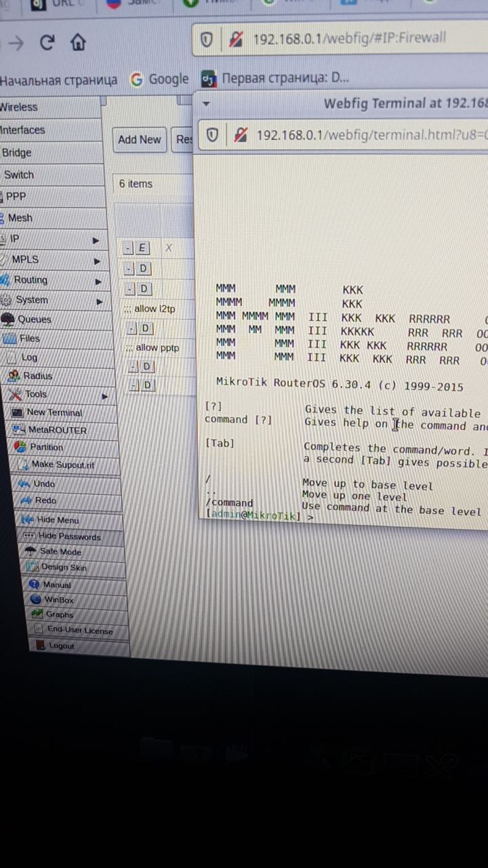Open Queues via its tree icon
This screenshot has width=488, height=868.
8,319
